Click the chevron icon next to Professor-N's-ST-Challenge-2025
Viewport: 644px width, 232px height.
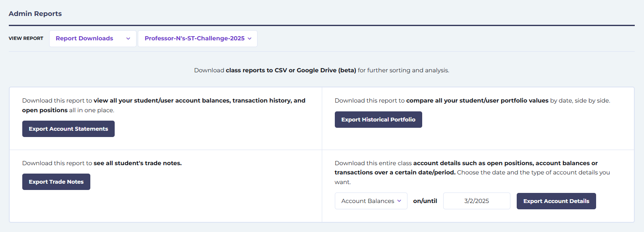(250, 39)
